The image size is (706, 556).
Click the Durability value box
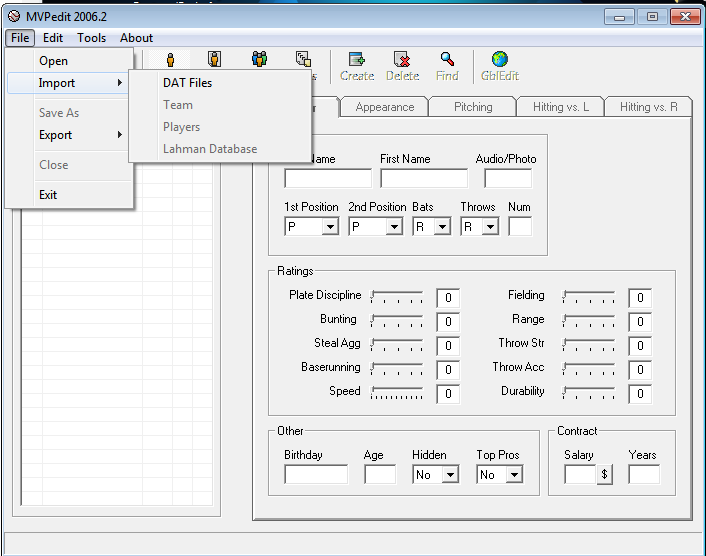tap(640, 394)
